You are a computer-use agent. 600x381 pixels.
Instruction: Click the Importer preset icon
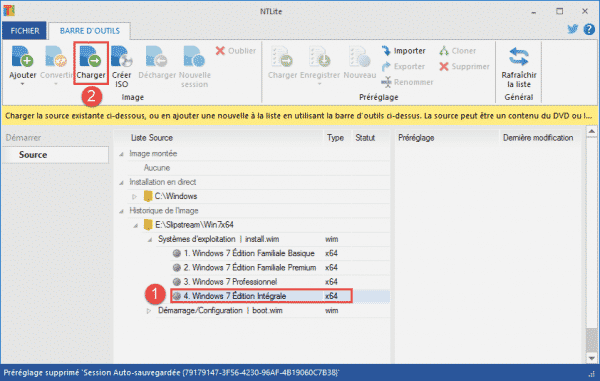point(386,50)
